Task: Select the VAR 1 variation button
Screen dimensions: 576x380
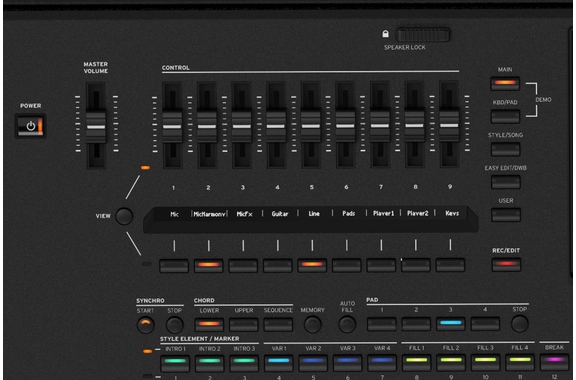Action: 279,362
